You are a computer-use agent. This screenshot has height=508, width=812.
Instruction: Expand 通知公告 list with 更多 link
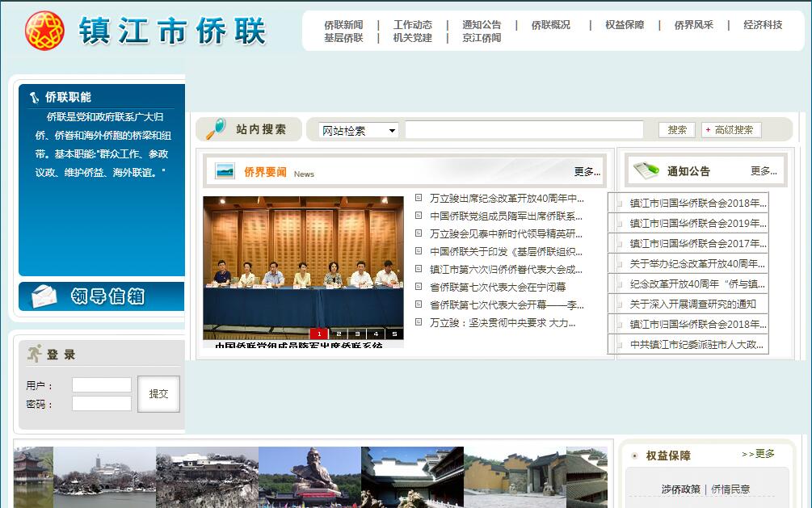pos(763,170)
